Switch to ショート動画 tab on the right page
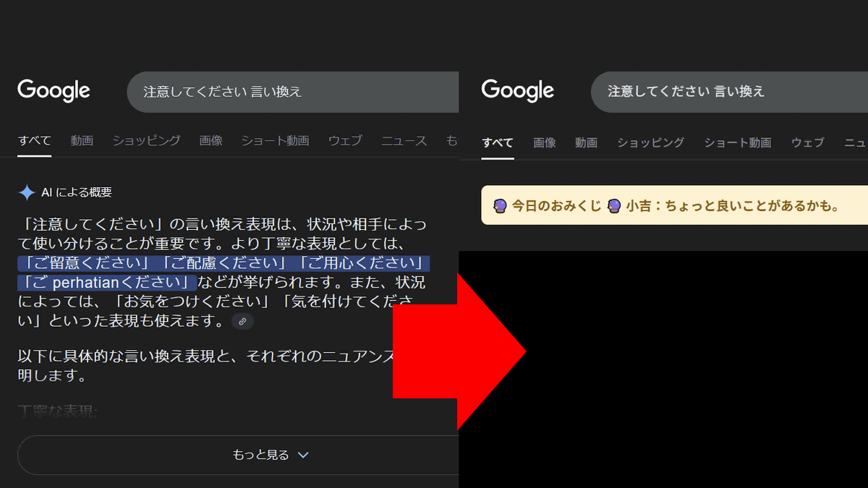Viewport: 868px width, 488px height. click(x=738, y=142)
